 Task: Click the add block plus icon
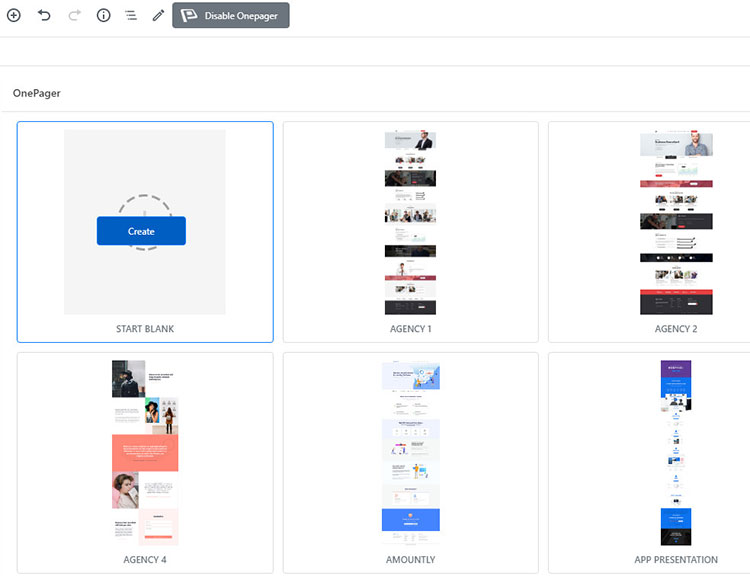tap(14, 15)
